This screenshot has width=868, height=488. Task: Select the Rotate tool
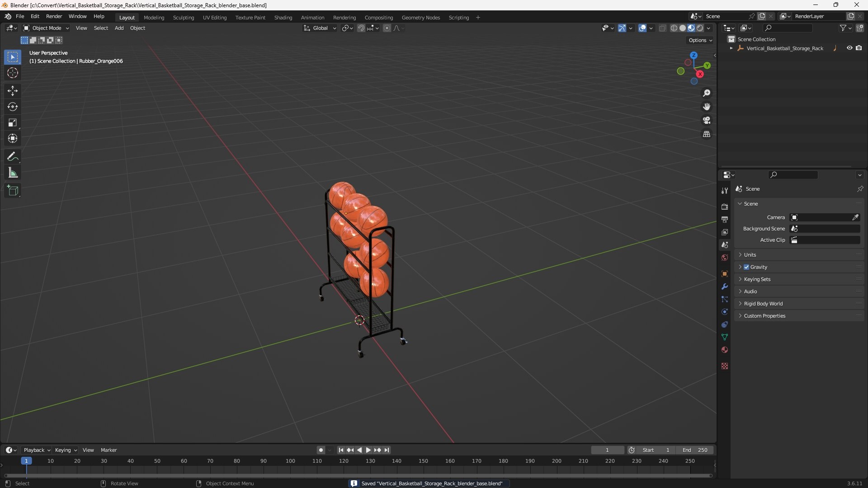pyautogui.click(x=12, y=107)
